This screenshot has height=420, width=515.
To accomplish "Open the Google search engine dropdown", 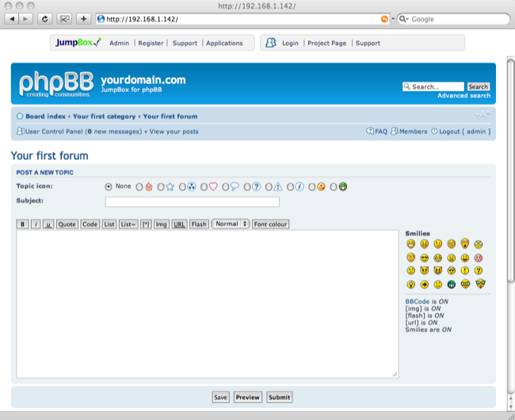I will click(403, 19).
